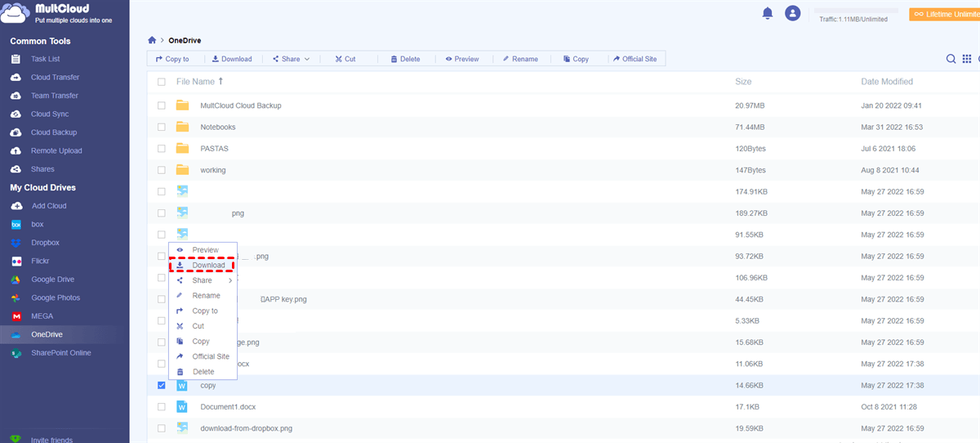This screenshot has height=443, width=980.
Task: Click the MultCloud logo
Action: click(x=56, y=15)
